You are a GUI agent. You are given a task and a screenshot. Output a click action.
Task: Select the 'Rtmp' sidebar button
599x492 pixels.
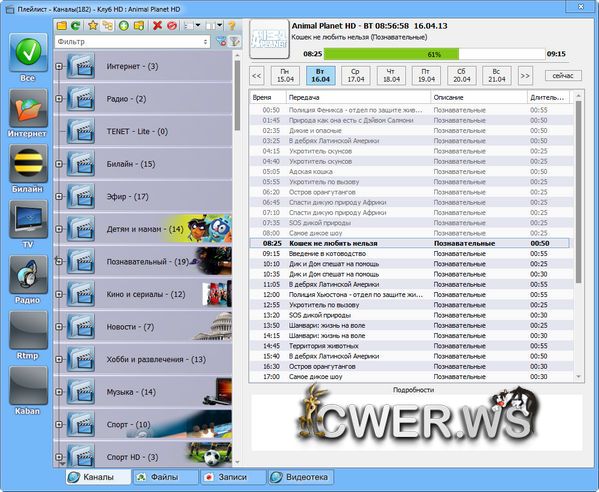[x=28, y=330]
